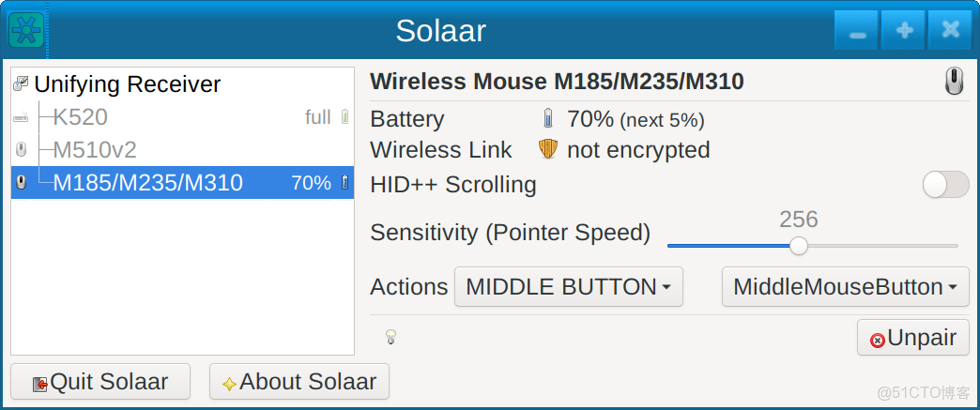Click the Quit Solaar button

(x=100, y=382)
